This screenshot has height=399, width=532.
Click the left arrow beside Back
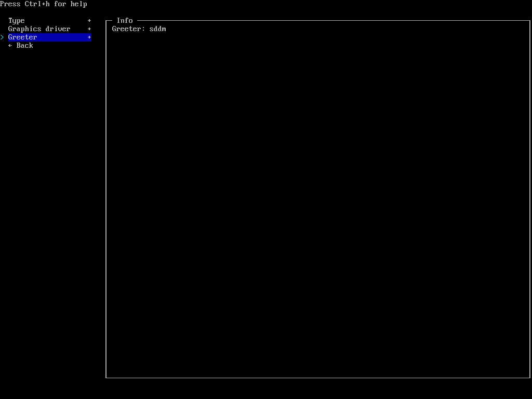pyautogui.click(x=10, y=46)
